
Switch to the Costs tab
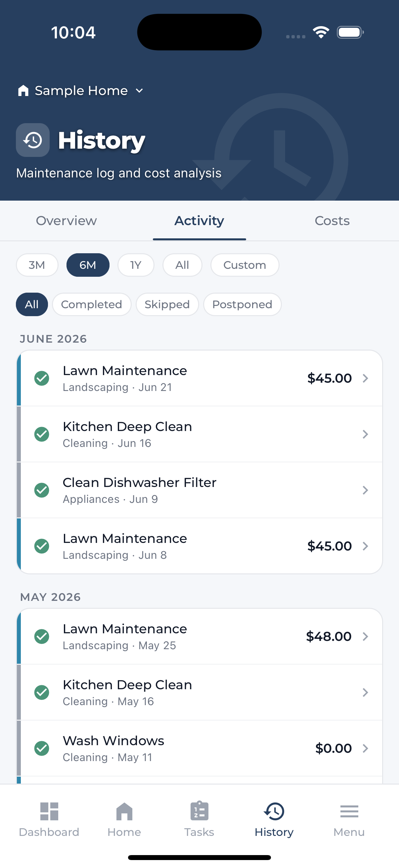click(332, 221)
